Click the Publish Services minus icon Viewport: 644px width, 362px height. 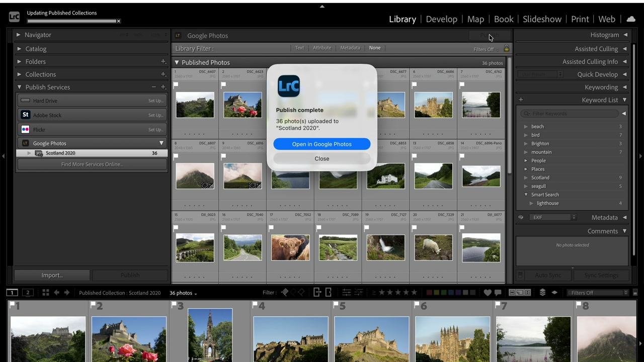coord(154,87)
